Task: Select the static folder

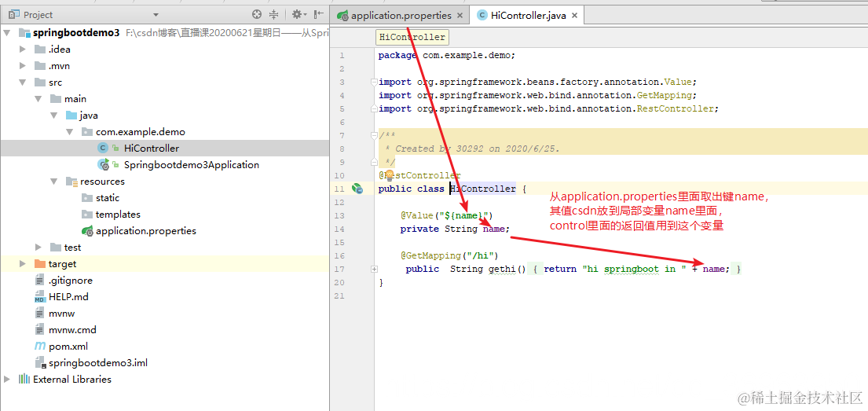Action: tap(108, 198)
